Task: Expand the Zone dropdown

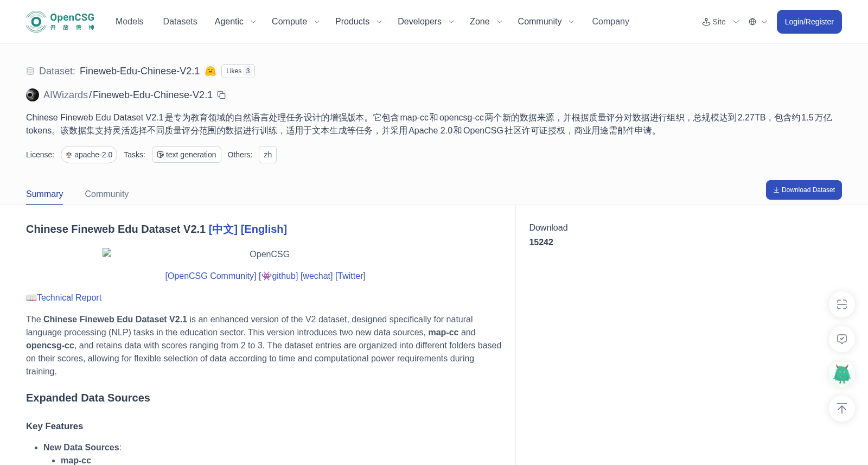Action: [486, 22]
